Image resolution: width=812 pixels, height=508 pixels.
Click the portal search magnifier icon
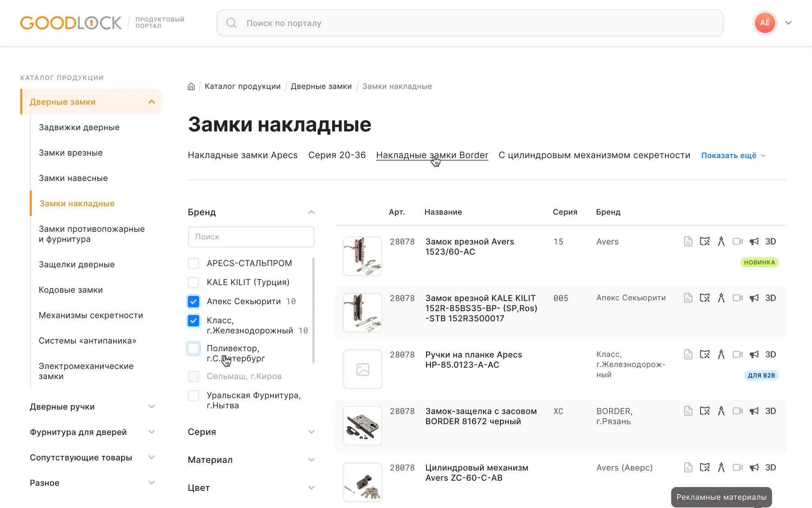click(231, 23)
